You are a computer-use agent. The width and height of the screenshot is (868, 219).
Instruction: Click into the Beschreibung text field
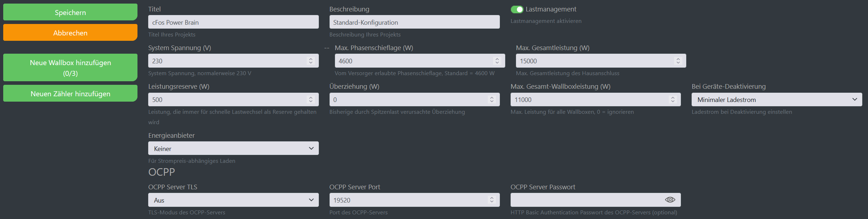pos(414,22)
